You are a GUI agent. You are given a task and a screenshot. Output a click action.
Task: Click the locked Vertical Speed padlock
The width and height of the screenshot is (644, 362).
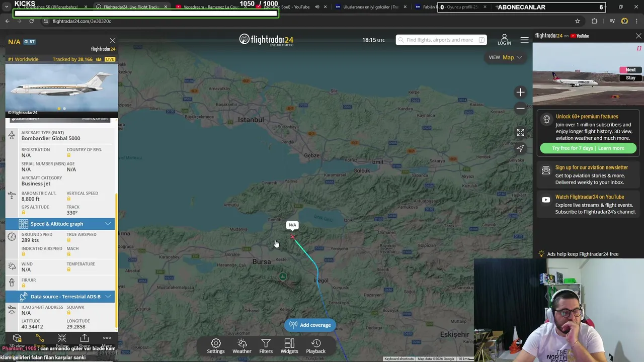pos(68,199)
